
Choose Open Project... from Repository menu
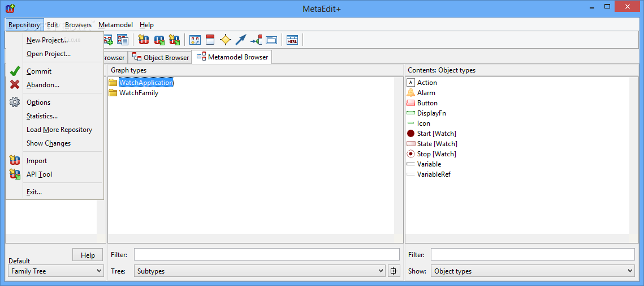click(x=49, y=53)
